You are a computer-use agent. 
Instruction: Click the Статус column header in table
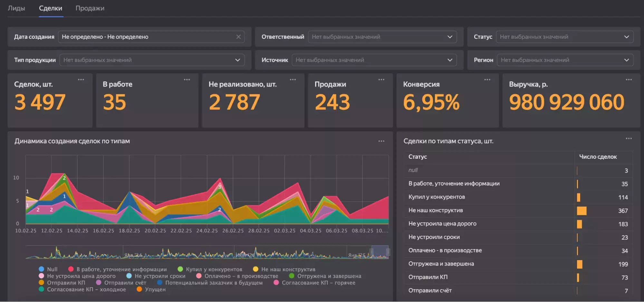[418, 157]
